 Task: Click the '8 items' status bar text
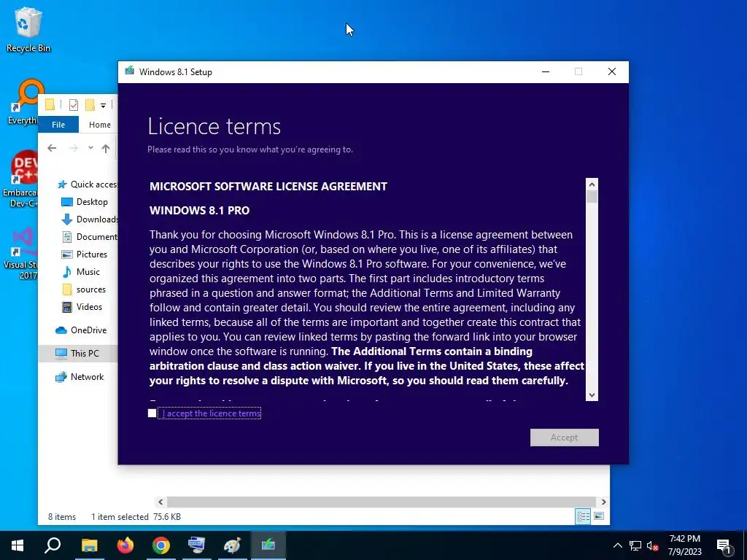(62, 517)
